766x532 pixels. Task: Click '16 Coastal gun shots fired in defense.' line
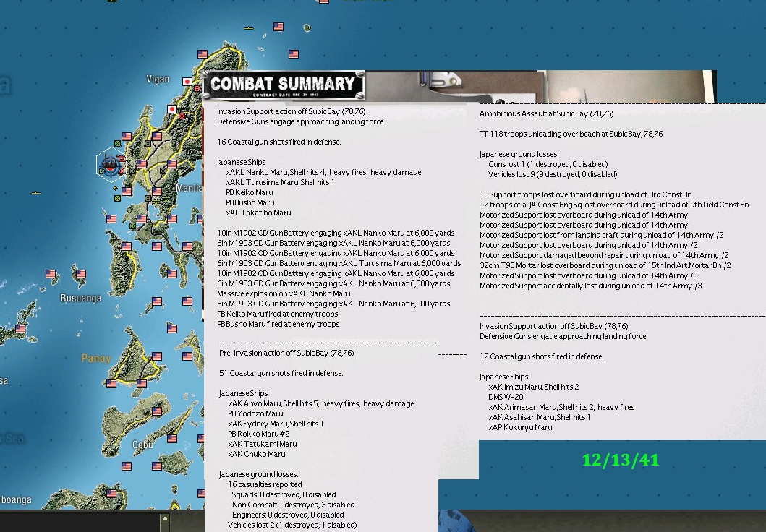(x=279, y=142)
